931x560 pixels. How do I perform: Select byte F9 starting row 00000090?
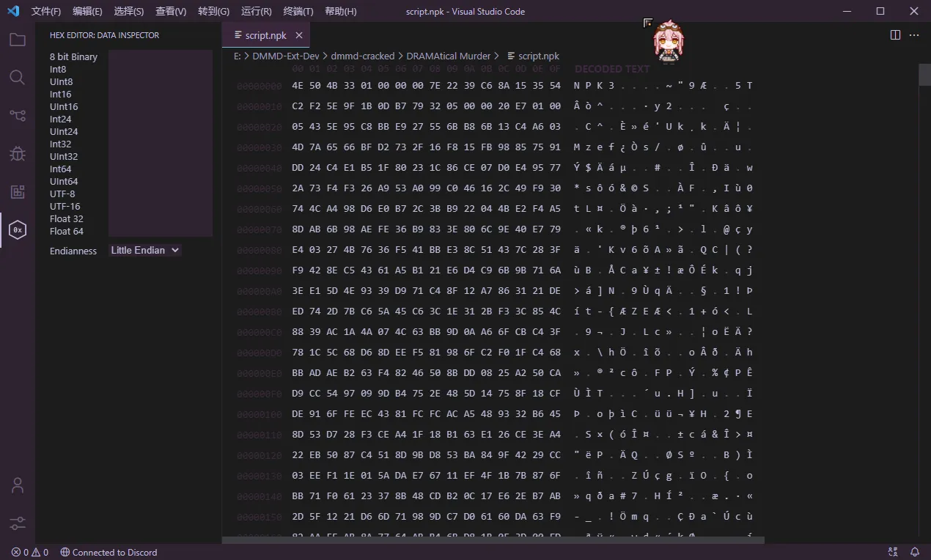pyautogui.click(x=298, y=270)
